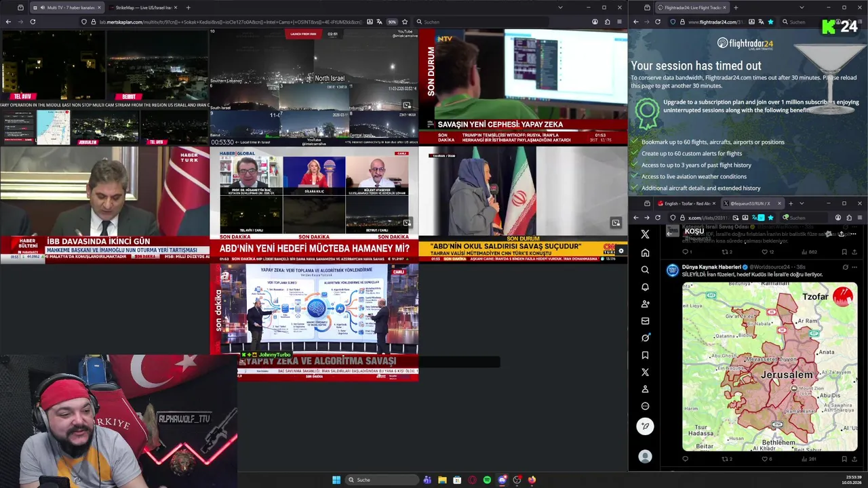This screenshot has width=868, height=488.
Task: Go back in Multi TV browser window
Action: [x=8, y=22]
